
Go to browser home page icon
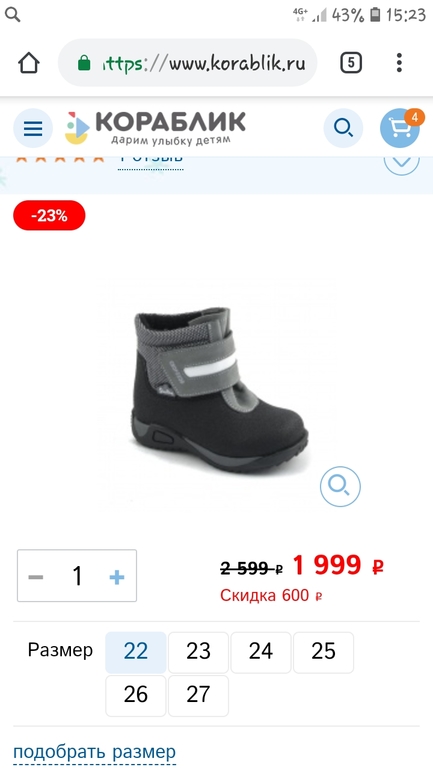click(x=28, y=63)
